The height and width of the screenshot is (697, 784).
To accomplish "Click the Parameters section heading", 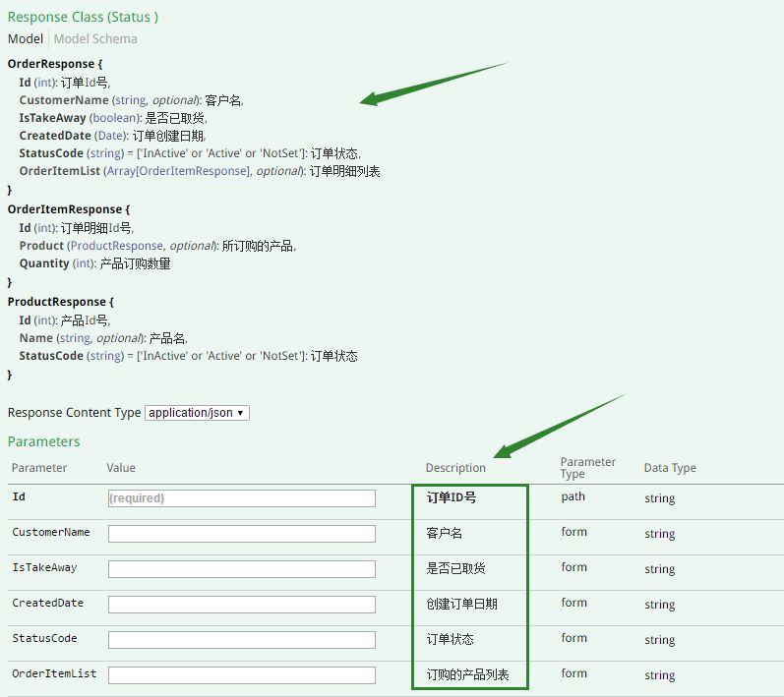I will pos(43,441).
